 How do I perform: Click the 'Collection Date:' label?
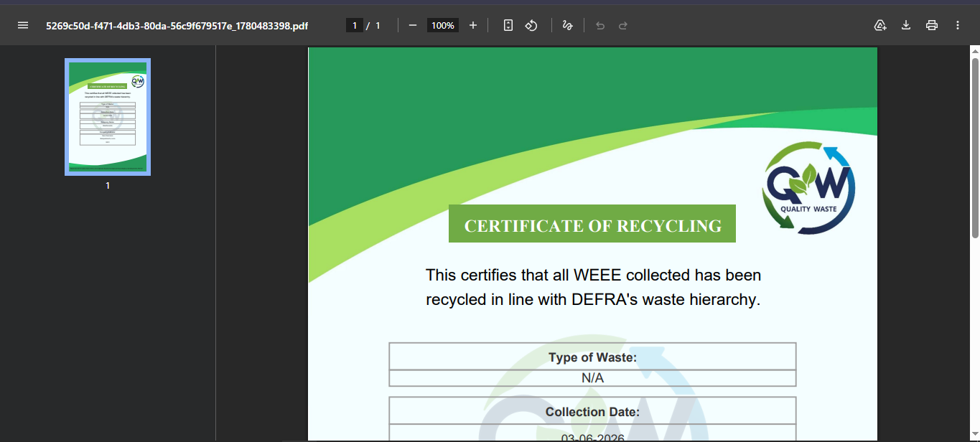click(592, 412)
